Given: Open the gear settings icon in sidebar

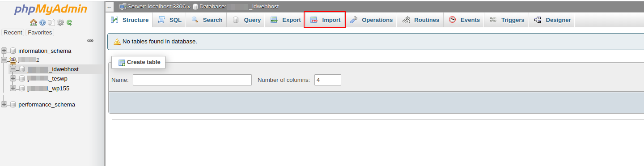Looking at the screenshot, I should pyautogui.click(x=60, y=22).
